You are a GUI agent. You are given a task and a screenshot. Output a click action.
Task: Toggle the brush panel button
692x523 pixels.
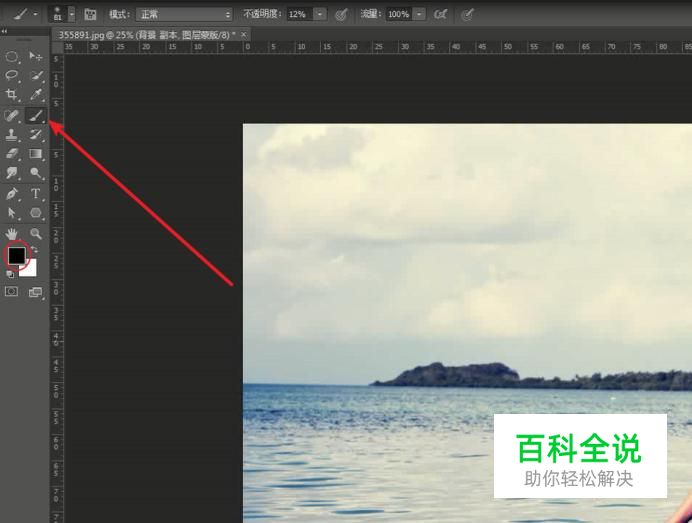[x=91, y=15]
